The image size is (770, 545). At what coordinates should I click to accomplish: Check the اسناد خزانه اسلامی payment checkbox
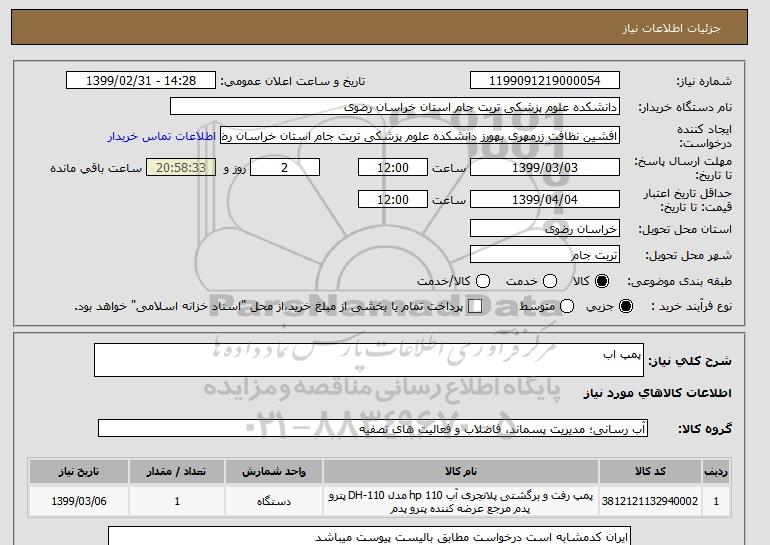(x=475, y=306)
